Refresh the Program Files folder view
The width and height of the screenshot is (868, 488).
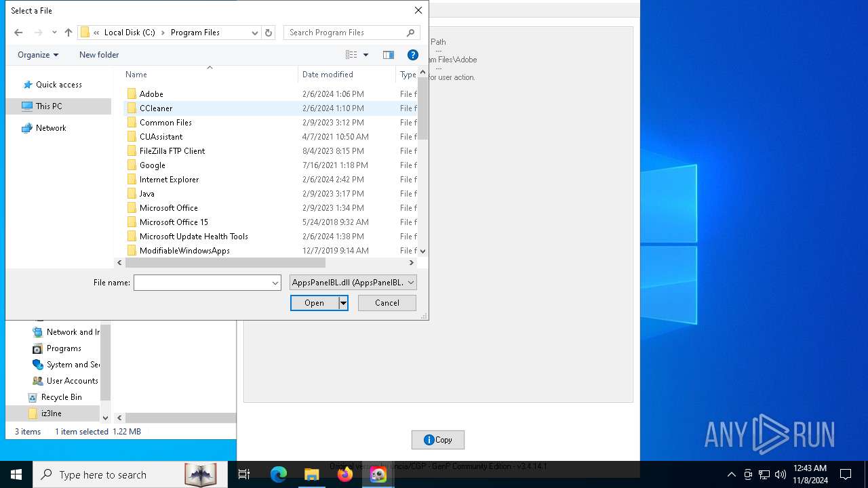269,33
